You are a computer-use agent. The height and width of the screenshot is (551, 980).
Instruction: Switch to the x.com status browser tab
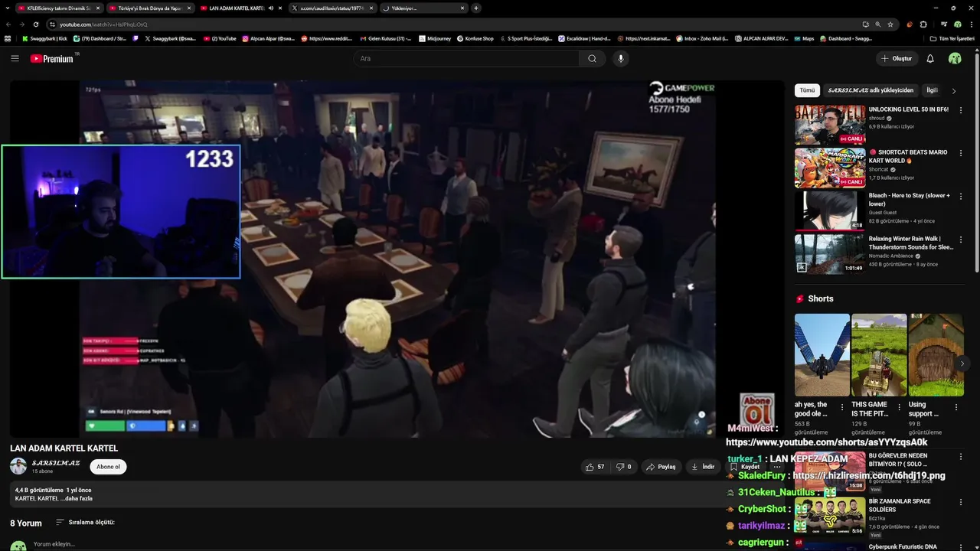click(332, 8)
